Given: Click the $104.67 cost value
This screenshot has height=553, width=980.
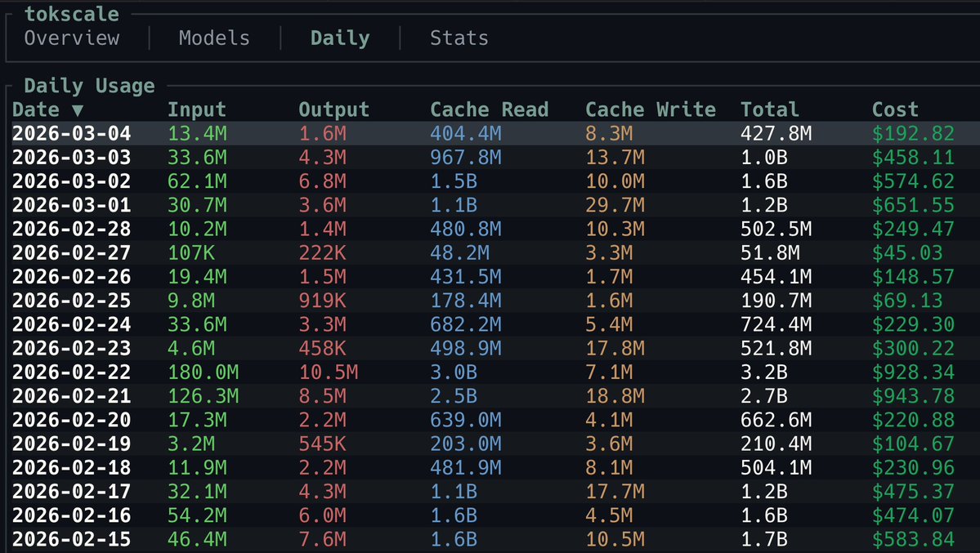Looking at the screenshot, I should 913,444.
